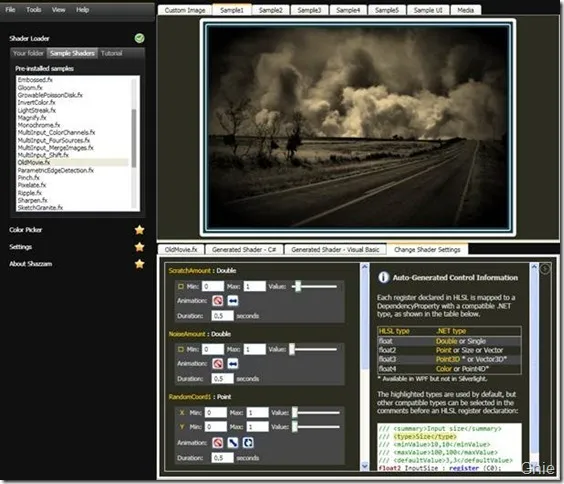
Task: Click the pre-installed samples list scrollbar
Action: tap(134, 138)
